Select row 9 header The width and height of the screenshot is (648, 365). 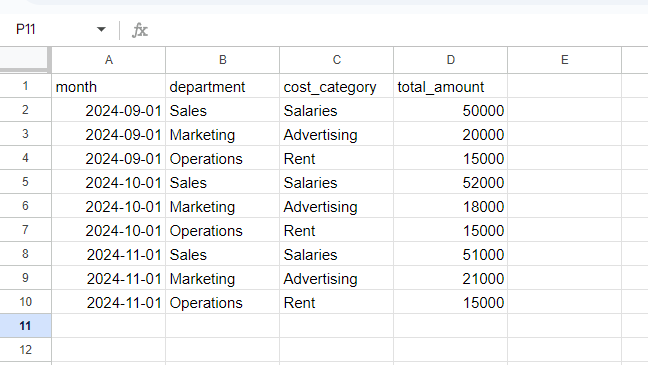tap(25, 278)
